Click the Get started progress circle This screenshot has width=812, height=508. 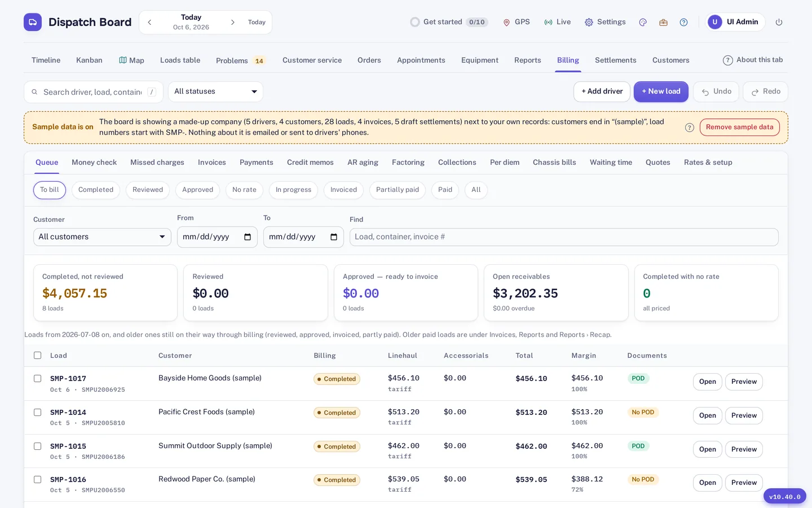[x=415, y=22]
